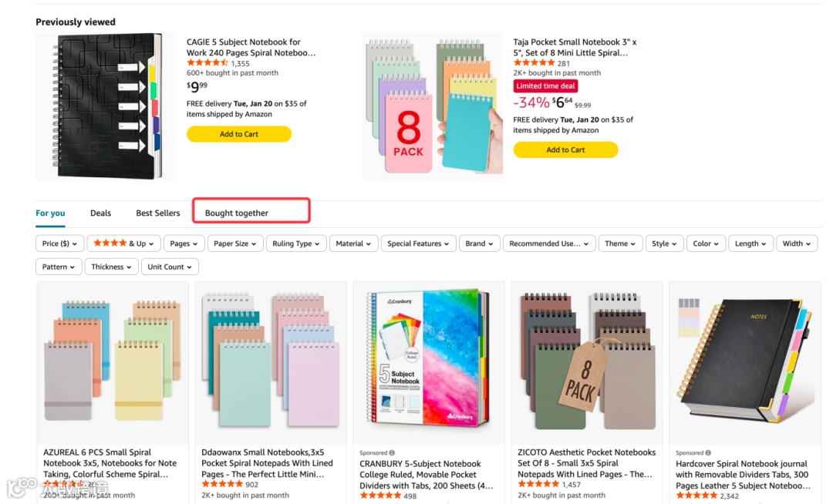Click Ddaowanx notebooks star rating
This screenshot has height=504, width=833.
pyautogui.click(x=222, y=485)
